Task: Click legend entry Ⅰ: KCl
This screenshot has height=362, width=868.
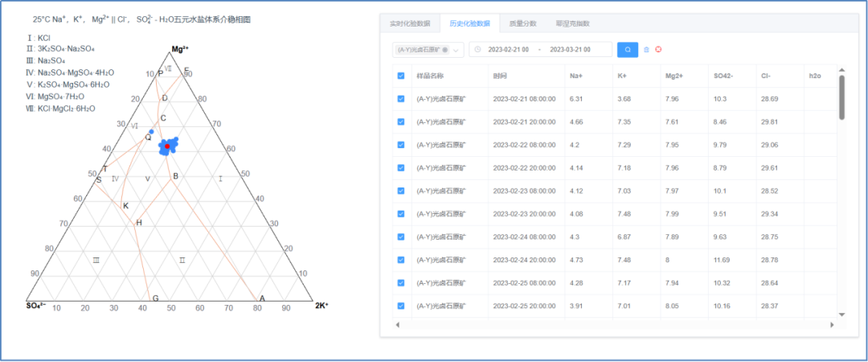Action: [39, 38]
